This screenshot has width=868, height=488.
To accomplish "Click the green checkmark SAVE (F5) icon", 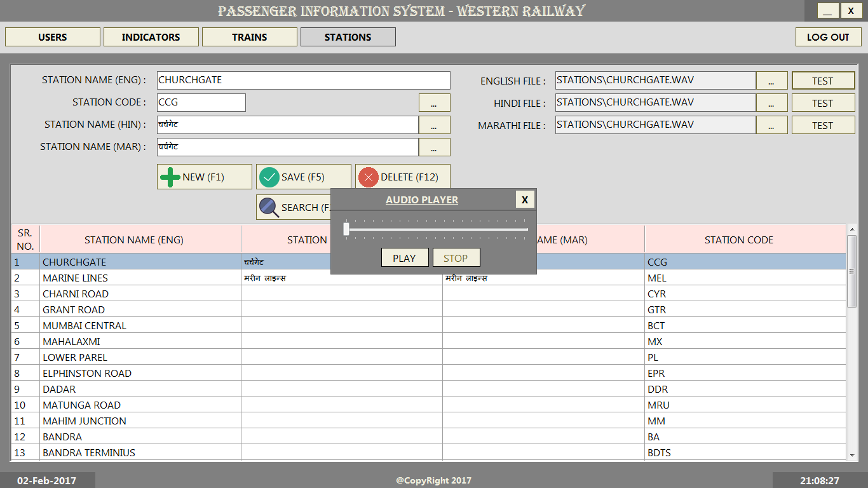I will coord(269,177).
